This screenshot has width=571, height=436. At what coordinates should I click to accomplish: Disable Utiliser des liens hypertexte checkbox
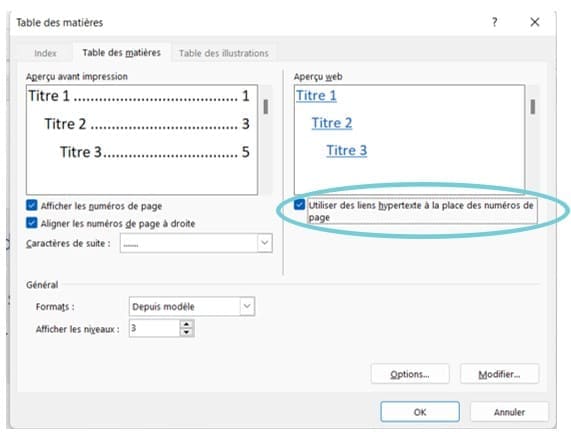point(299,205)
